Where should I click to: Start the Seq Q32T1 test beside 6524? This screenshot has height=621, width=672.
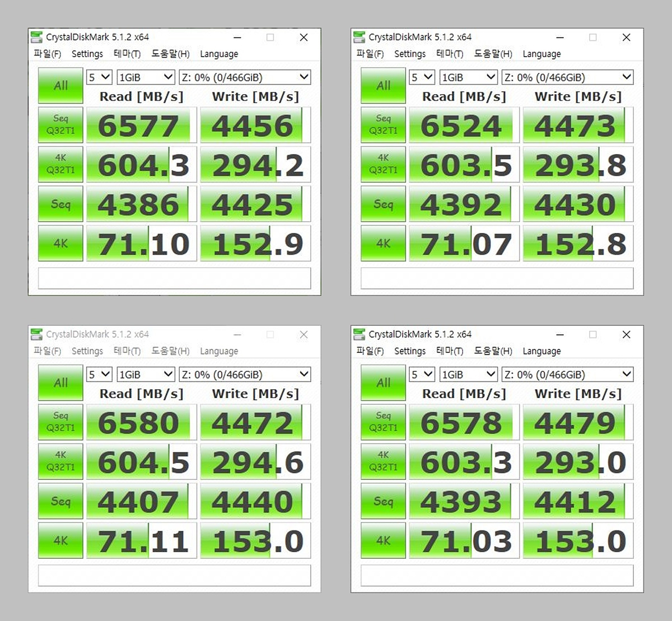(383, 124)
